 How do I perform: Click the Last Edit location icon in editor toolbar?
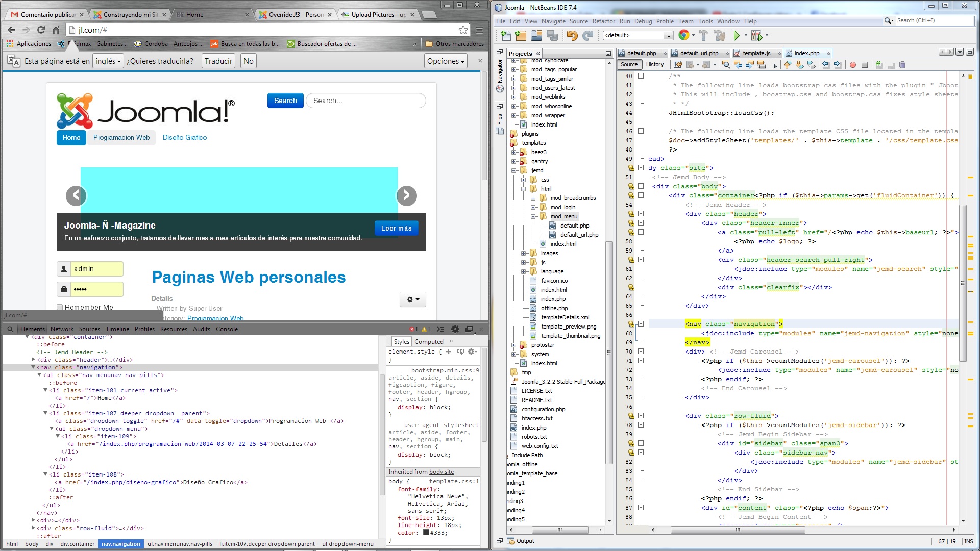pyautogui.click(x=678, y=65)
